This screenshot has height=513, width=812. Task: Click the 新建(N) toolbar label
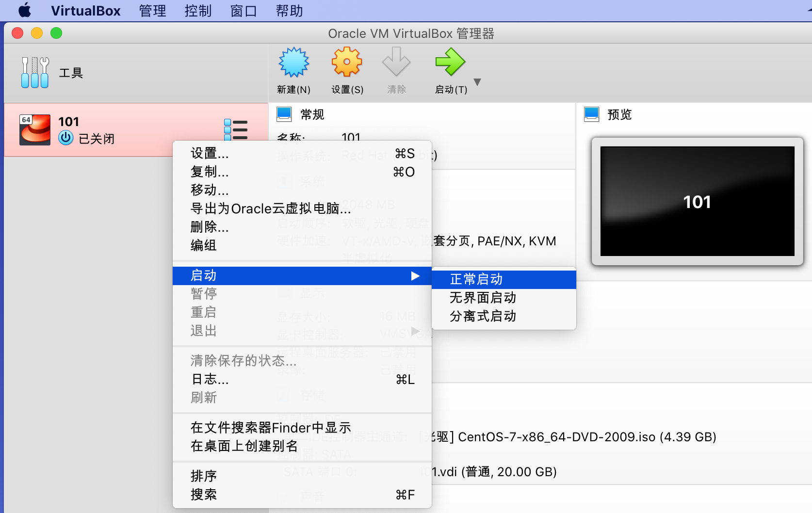pyautogui.click(x=293, y=90)
